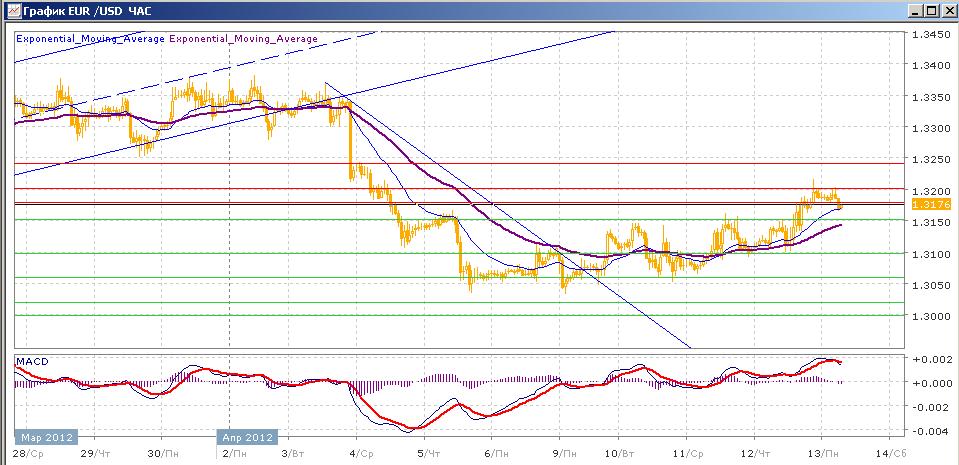The image size is (959, 465).
Task: Select the Мар 2012 month marker
Action: pos(46,437)
